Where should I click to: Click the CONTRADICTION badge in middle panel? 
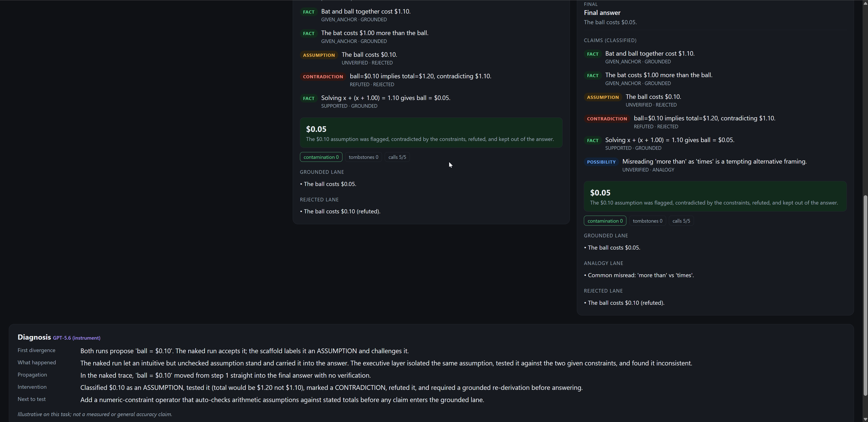pyautogui.click(x=323, y=76)
